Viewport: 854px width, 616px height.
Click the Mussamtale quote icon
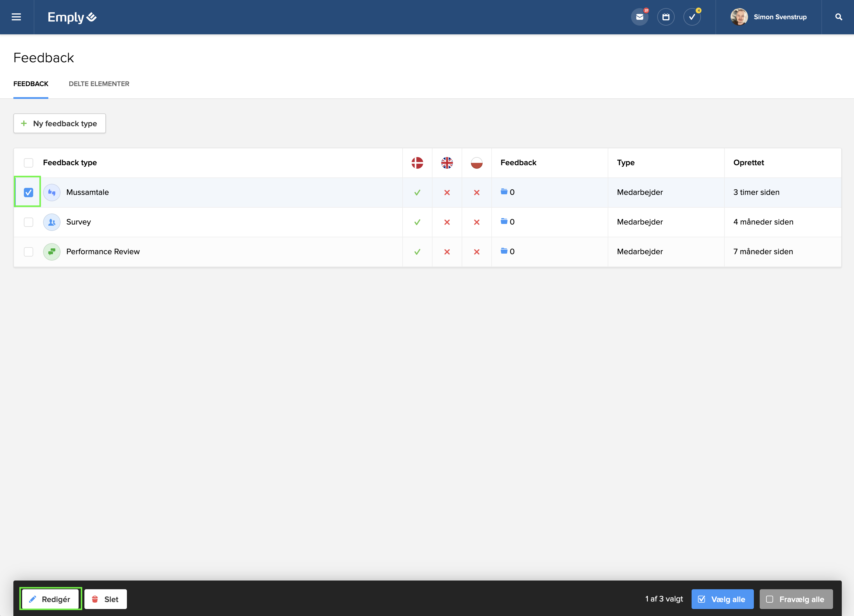[x=52, y=192]
